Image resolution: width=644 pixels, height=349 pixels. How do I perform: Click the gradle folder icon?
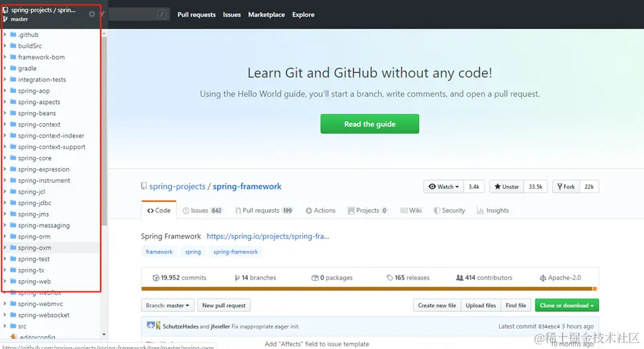pyautogui.click(x=13, y=68)
